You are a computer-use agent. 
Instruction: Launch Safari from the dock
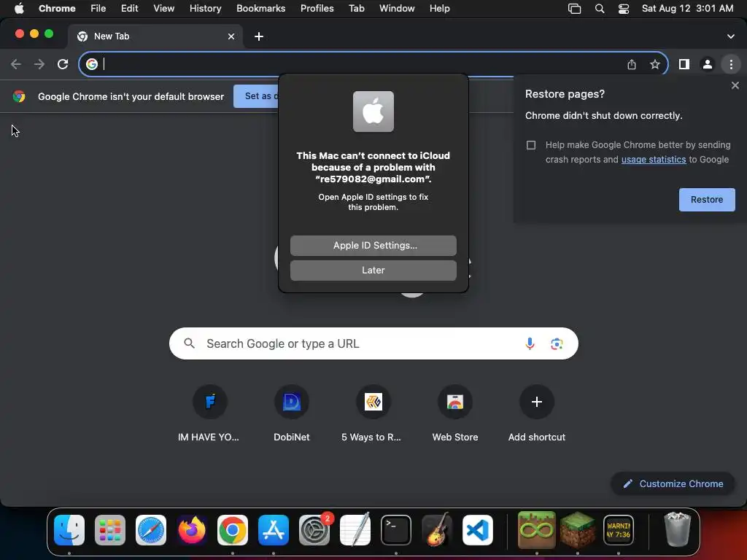point(151,530)
